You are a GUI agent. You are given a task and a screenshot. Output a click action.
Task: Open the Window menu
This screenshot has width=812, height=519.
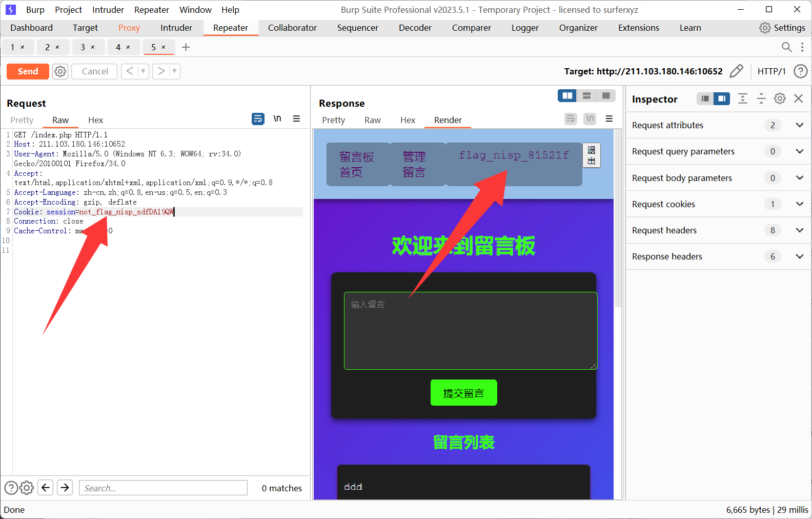[195, 10]
